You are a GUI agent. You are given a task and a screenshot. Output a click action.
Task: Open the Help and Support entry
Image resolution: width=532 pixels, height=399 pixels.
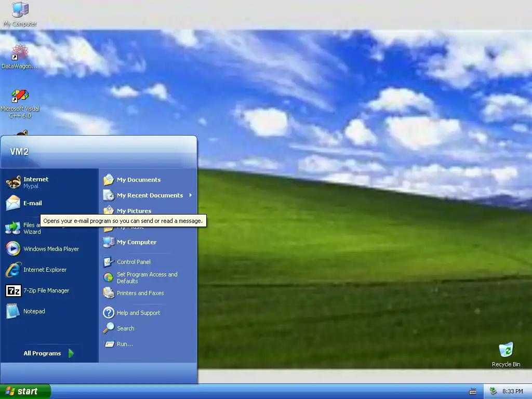pyautogui.click(x=148, y=312)
